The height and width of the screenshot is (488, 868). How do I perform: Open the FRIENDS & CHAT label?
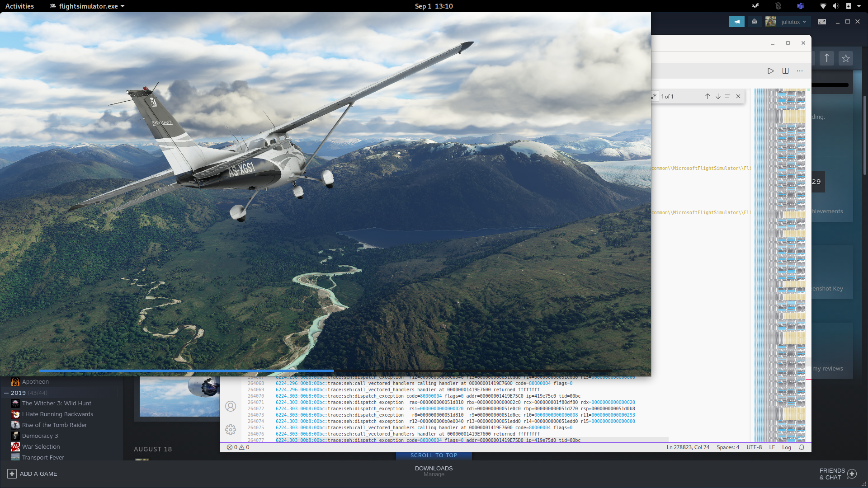(x=832, y=474)
